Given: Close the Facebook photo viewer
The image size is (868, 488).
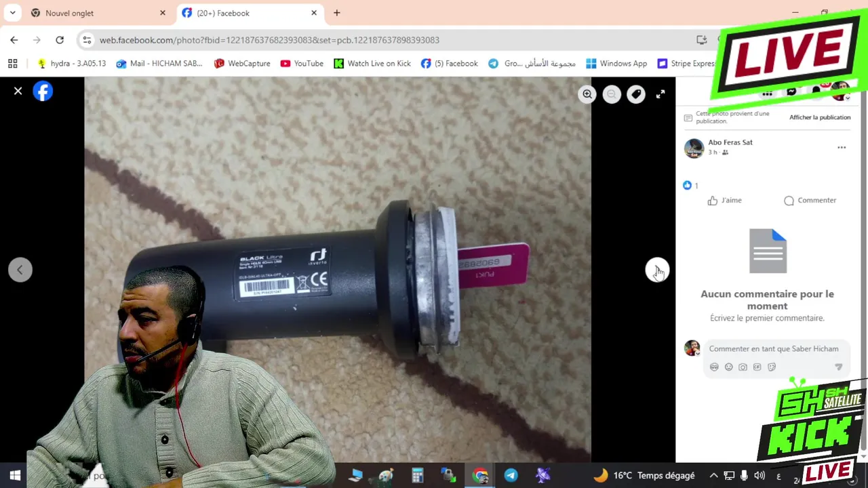Looking at the screenshot, I should 18,91.
